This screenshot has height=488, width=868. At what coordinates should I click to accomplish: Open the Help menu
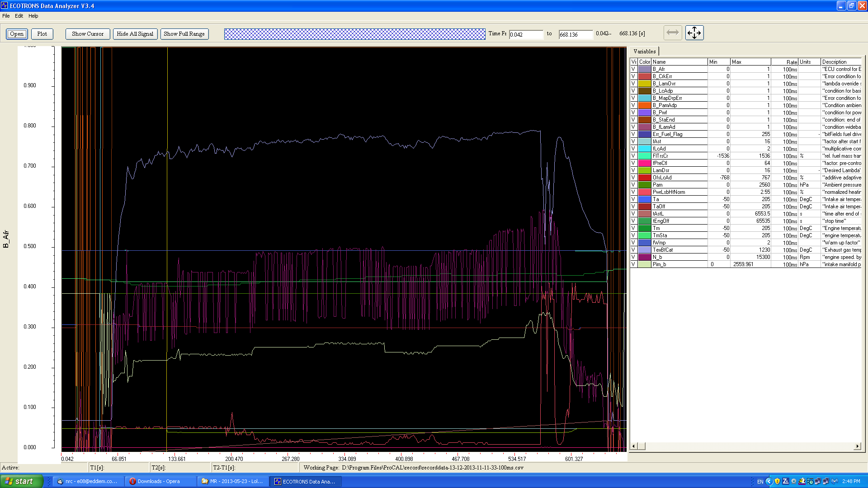click(33, 16)
